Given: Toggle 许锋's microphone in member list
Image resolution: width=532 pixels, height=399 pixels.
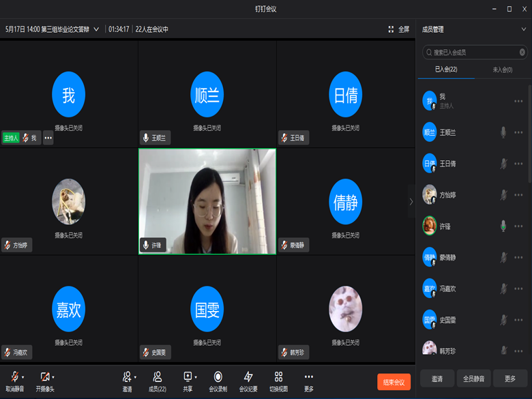Looking at the screenshot, I should pos(503,226).
